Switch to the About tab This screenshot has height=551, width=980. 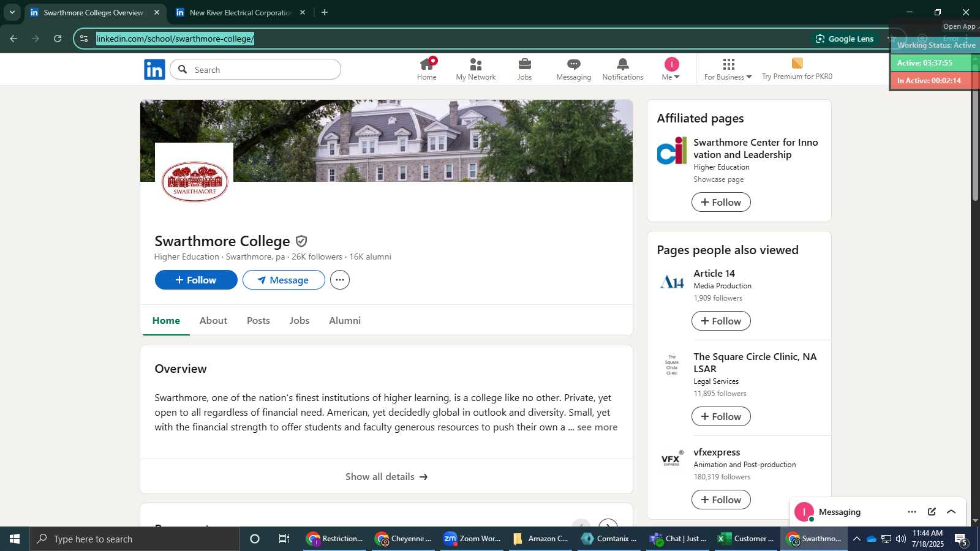click(x=213, y=320)
